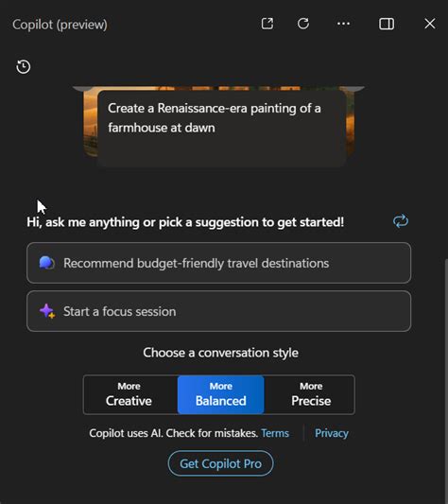448x504 pixels.
Task: Open the three-dot more options menu
Action: tap(343, 24)
